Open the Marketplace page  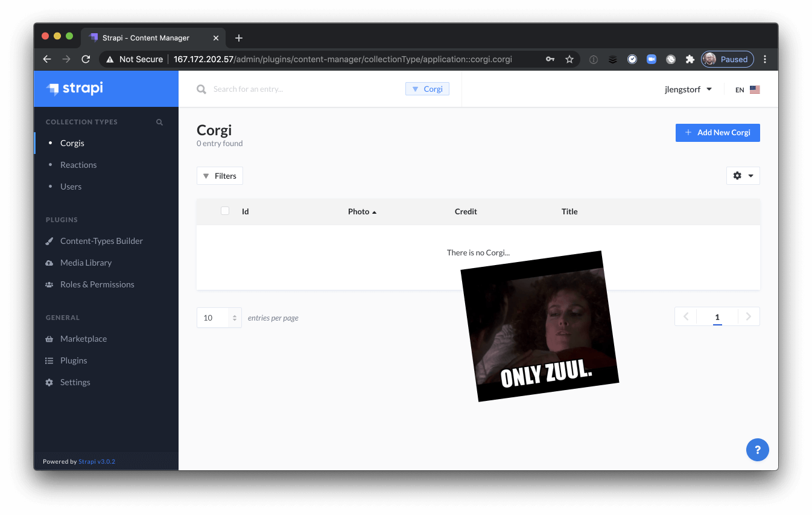(x=83, y=339)
